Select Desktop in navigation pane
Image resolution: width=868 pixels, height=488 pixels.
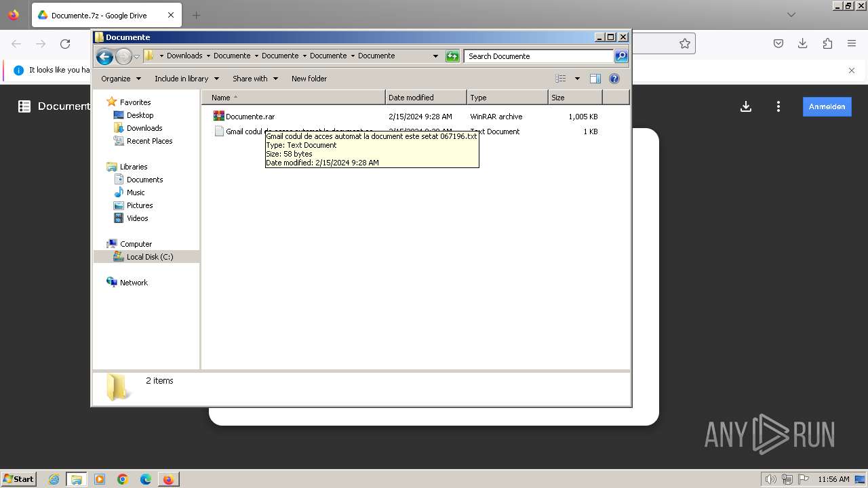click(140, 115)
